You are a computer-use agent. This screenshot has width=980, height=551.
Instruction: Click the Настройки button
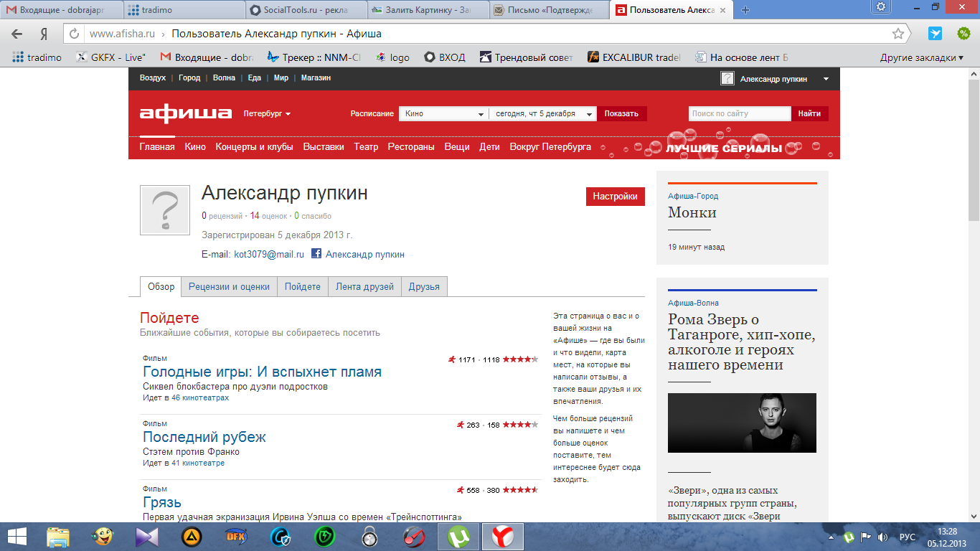615,197
